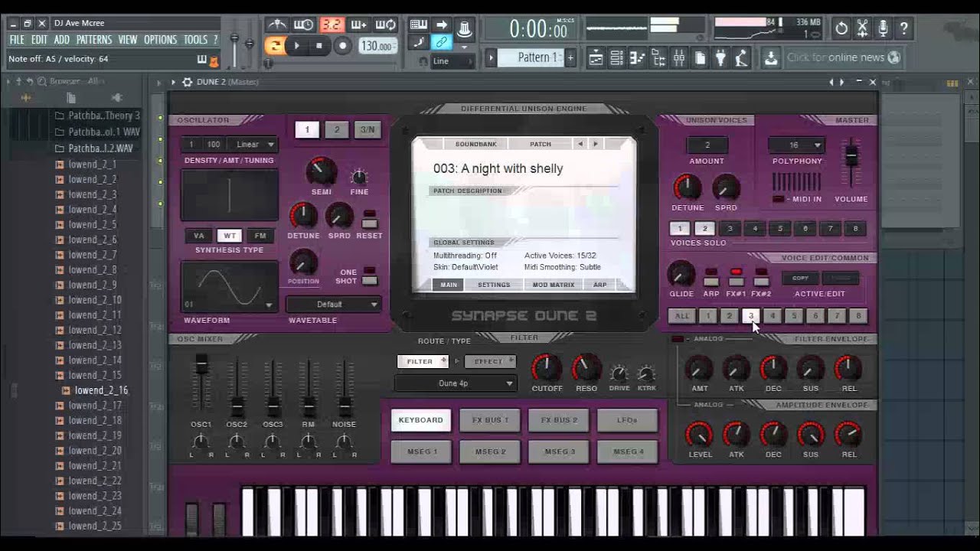Click the recording blend/loop record icon

385,24
